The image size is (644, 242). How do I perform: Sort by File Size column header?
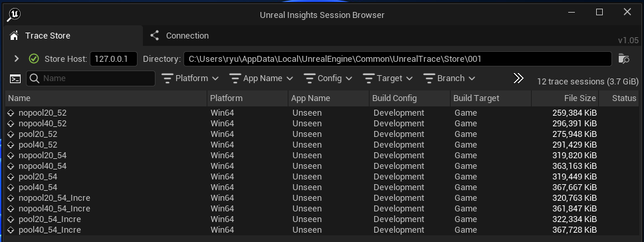pyautogui.click(x=565, y=98)
